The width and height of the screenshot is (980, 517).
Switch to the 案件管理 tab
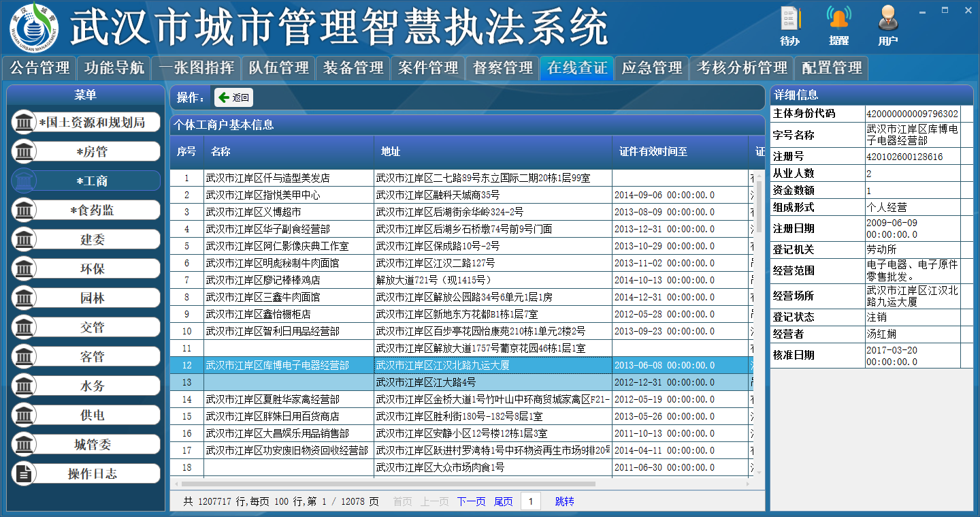pyautogui.click(x=428, y=68)
